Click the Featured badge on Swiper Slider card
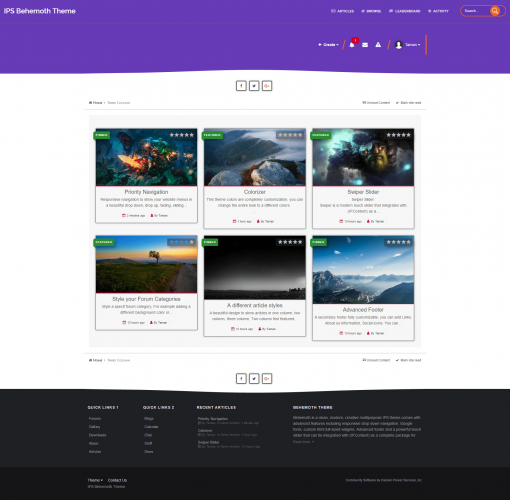Viewport: 510px width, 500px height. (x=321, y=135)
